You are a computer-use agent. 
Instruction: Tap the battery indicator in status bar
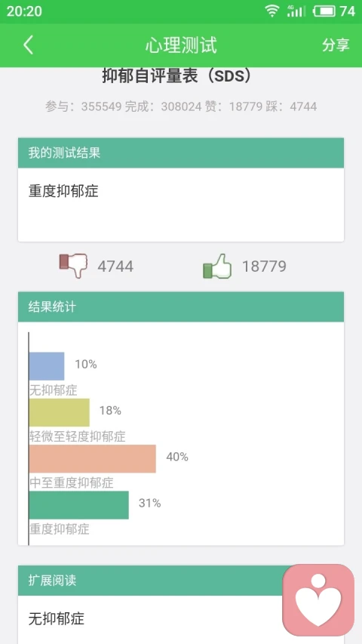point(324,11)
